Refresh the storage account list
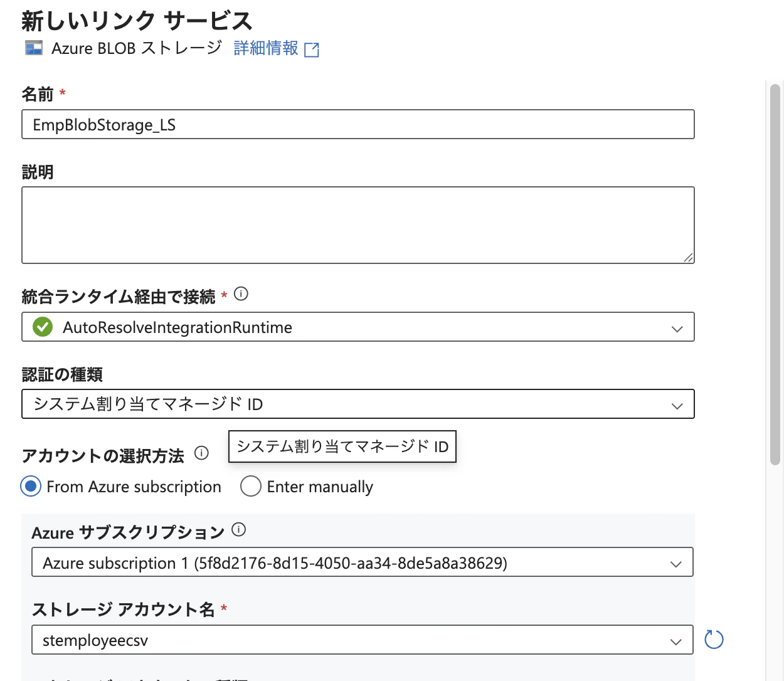This screenshot has height=681, width=784. coord(713,639)
